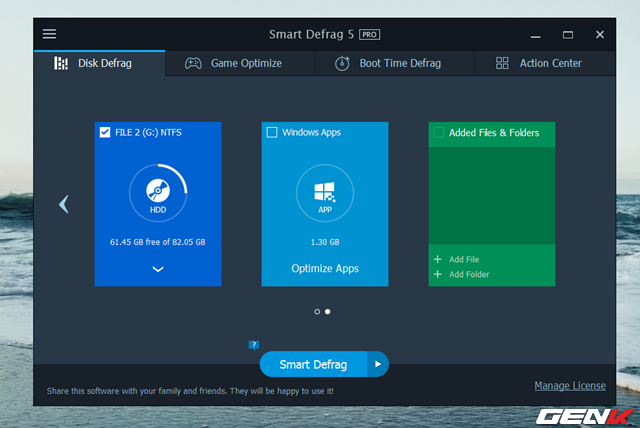Open the Action Center tab
640x428 pixels.
point(545,63)
